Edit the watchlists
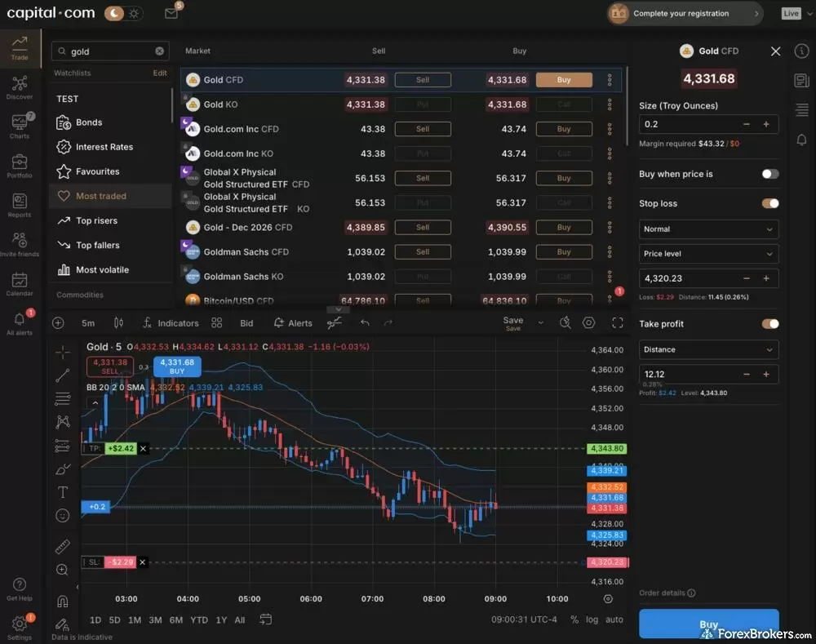 (160, 73)
